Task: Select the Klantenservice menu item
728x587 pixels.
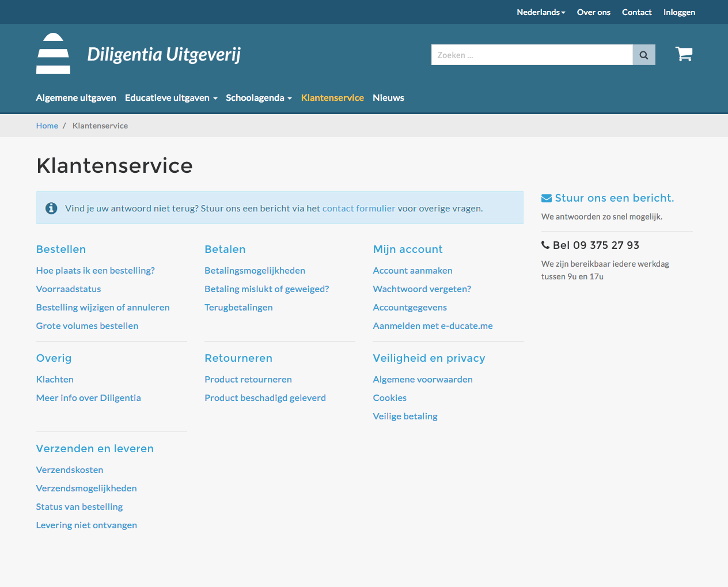Action: point(332,98)
